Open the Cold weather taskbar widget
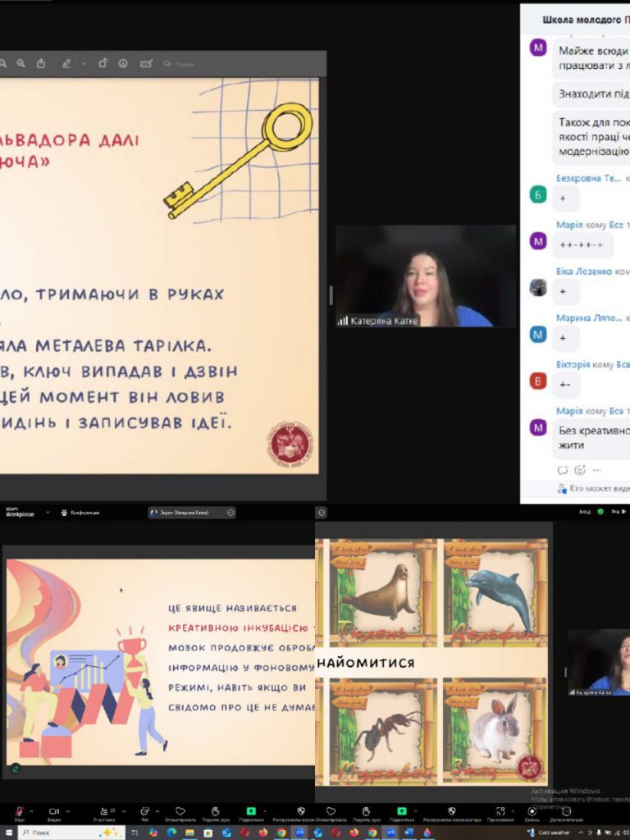630x840 pixels. coord(548,833)
